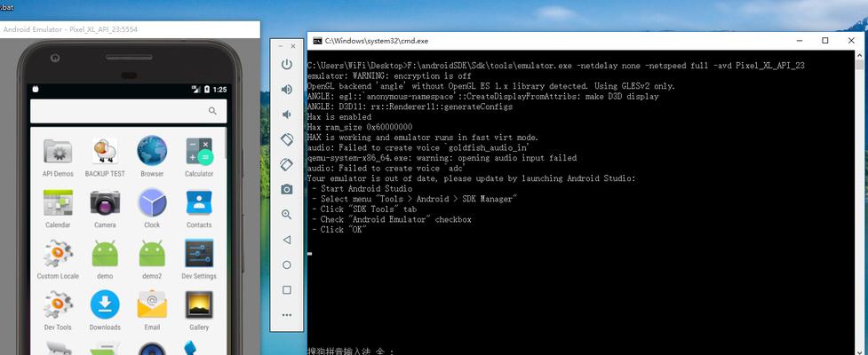Click the app drawer search field
The image size is (868, 355).
129,111
